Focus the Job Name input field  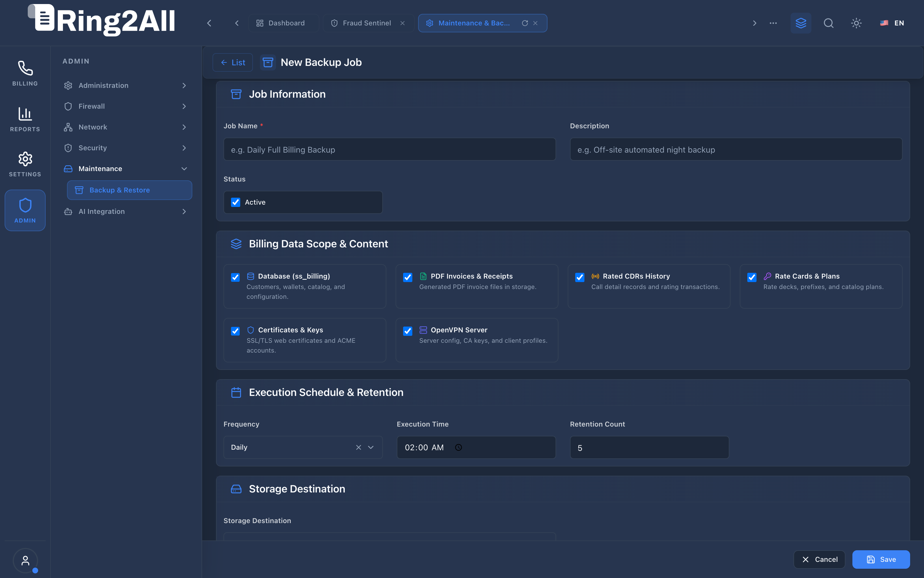click(390, 149)
